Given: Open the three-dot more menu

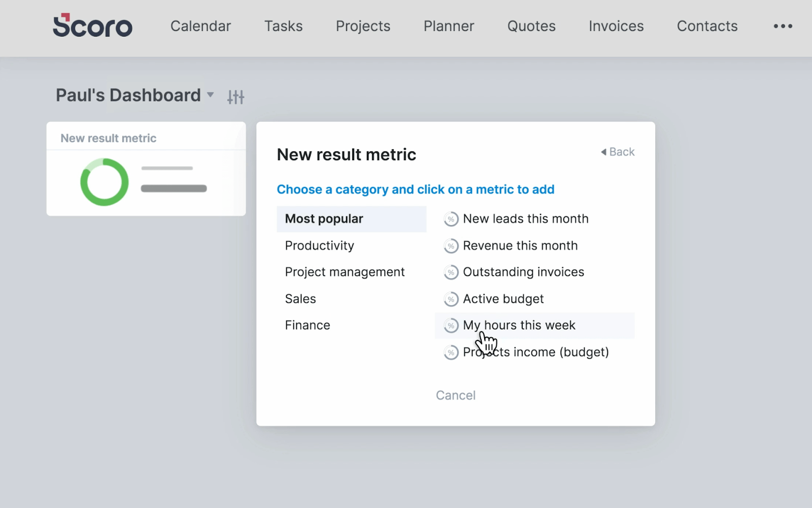Looking at the screenshot, I should pos(783,26).
